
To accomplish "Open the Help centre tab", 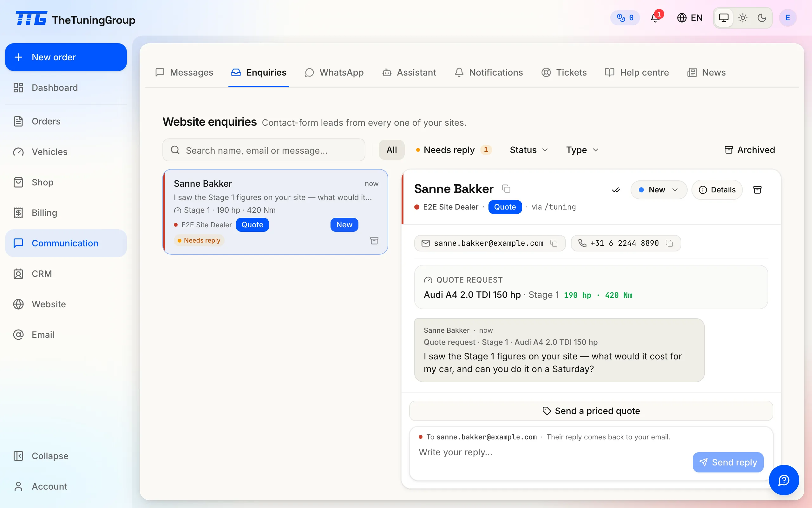I will pos(637,73).
